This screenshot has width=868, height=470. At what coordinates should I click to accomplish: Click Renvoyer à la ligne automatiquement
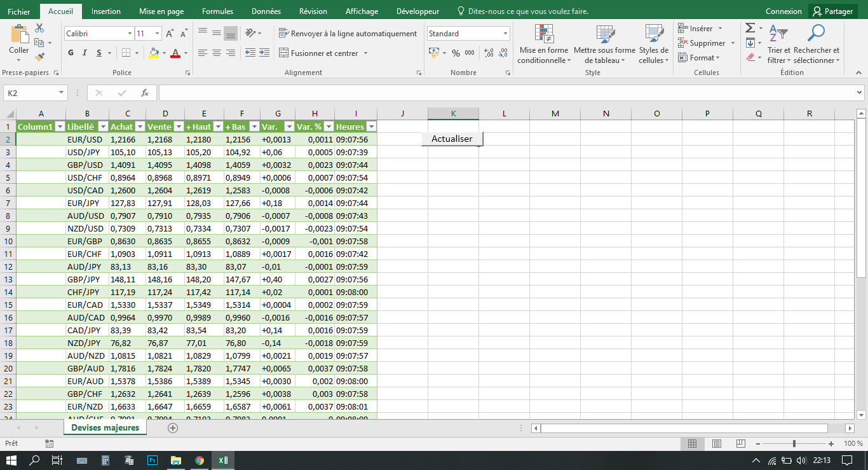click(348, 34)
